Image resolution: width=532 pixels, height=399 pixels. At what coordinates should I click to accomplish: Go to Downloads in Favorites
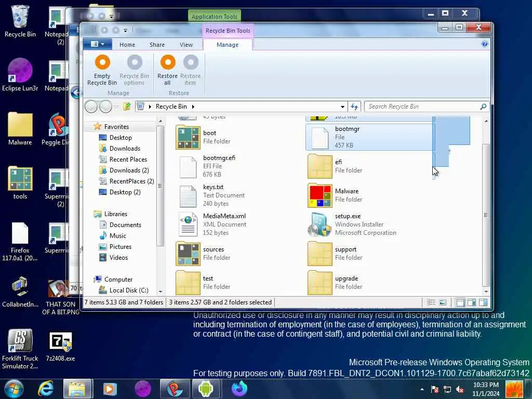click(x=125, y=148)
